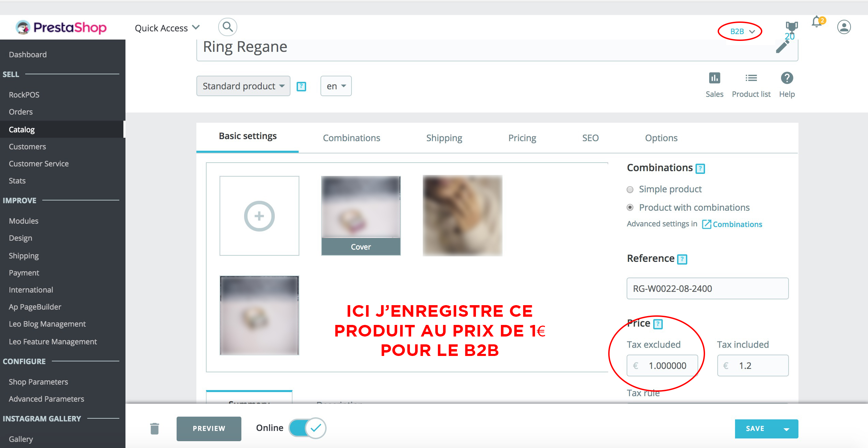Viewport: 868px width, 448px height.
Task: Open the notifications bell
Action: (x=817, y=23)
